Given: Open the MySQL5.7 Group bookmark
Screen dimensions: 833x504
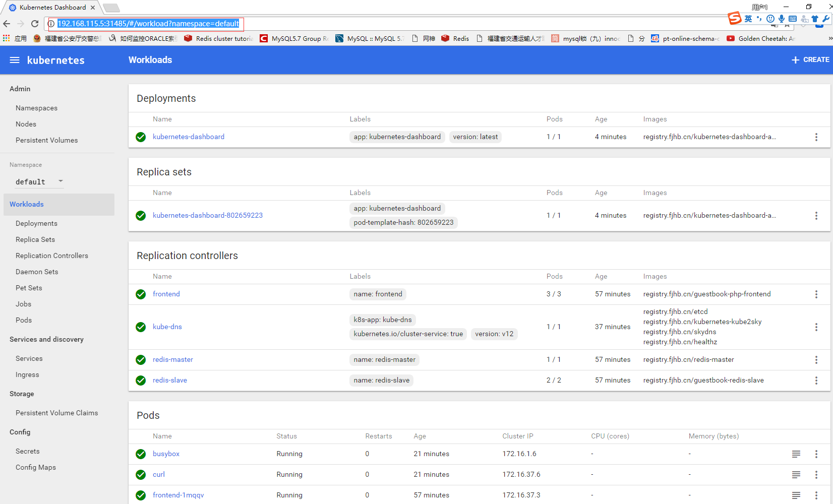Looking at the screenshot, I should point(294,38).
